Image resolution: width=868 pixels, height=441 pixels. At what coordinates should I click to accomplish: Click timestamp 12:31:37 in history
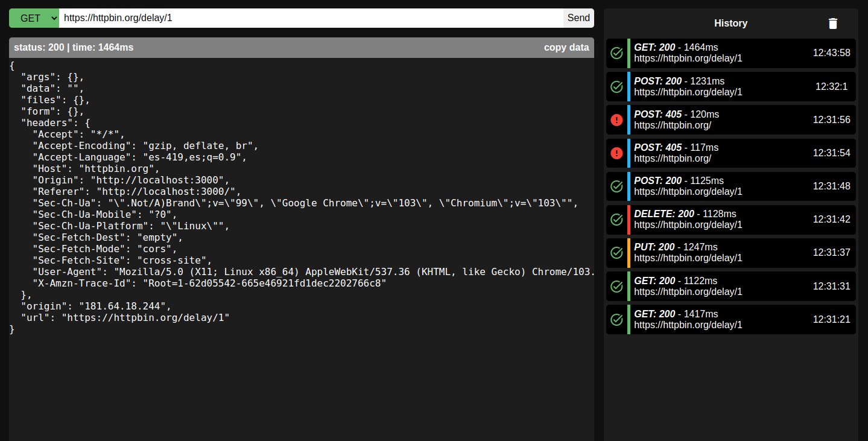point(831,253)
